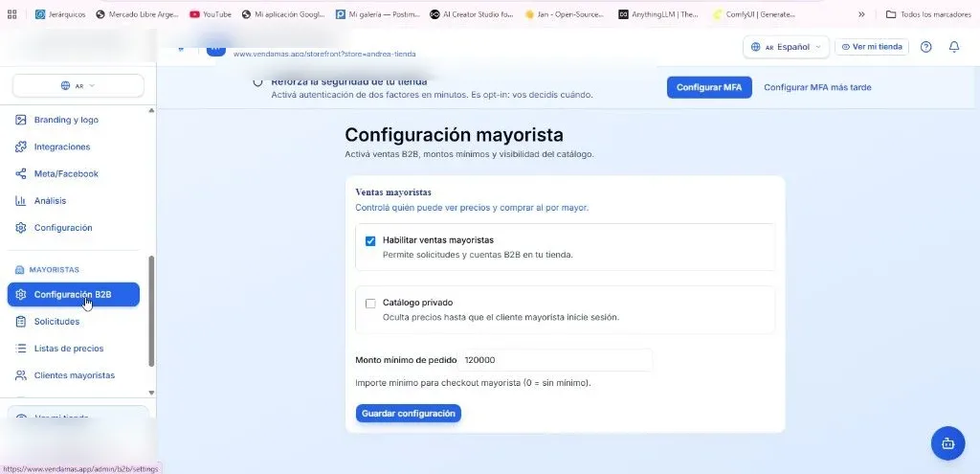This screenshot has height=474, width=980.
Task: Open the Branding y logo image icon
Action: [21, 120]
